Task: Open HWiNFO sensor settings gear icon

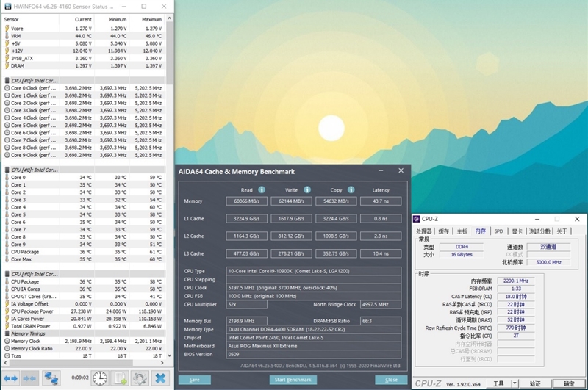Action: [x=140, y=378]
